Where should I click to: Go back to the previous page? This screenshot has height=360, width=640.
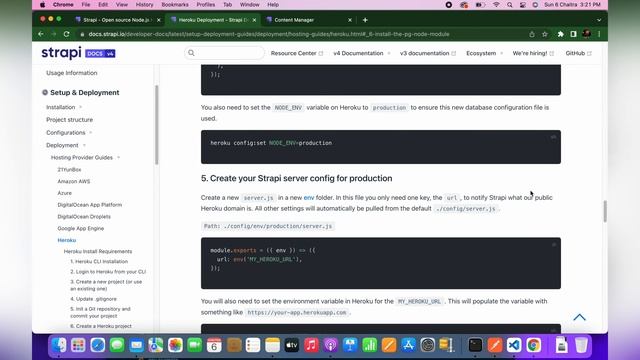41,34
